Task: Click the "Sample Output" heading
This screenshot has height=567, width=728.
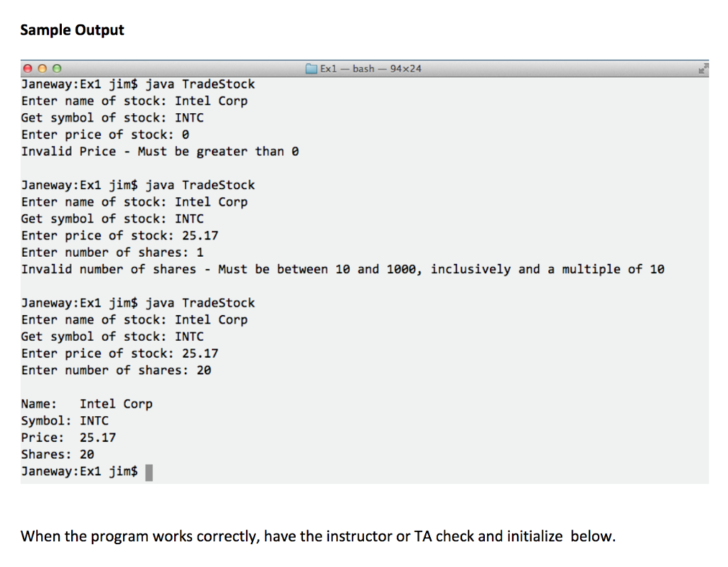Action: pos(72,30)
